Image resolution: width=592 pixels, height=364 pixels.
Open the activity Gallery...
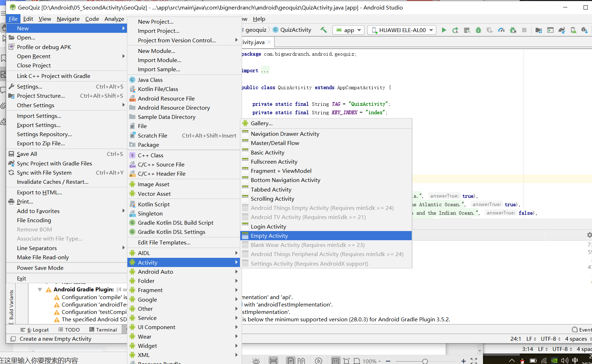tap(326, 123)
